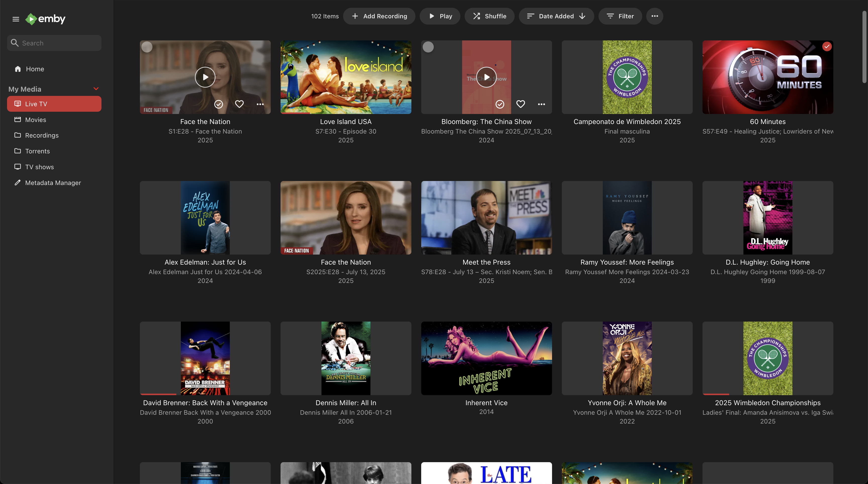Screen dimensions: 868x484
Task: Click 'S2025:E28 - July 13, 2025' subtitle
Action: (346, 272)
